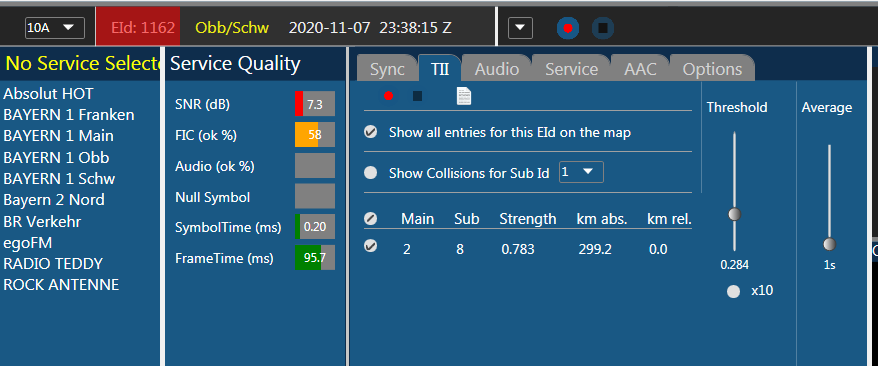The image size is (878, 366).
Task: Click the empty Null Symbol bar
Action: click(x=315, y=196)
